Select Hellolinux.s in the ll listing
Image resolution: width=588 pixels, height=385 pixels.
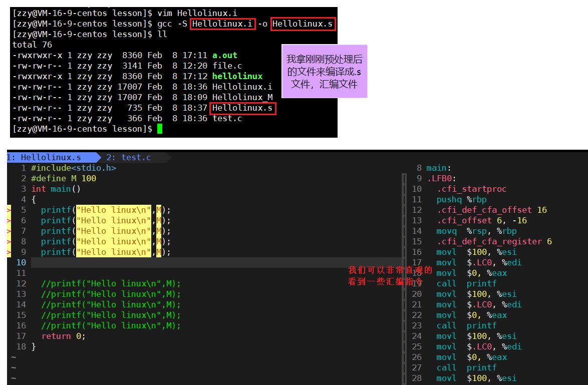tap(242, 108)
